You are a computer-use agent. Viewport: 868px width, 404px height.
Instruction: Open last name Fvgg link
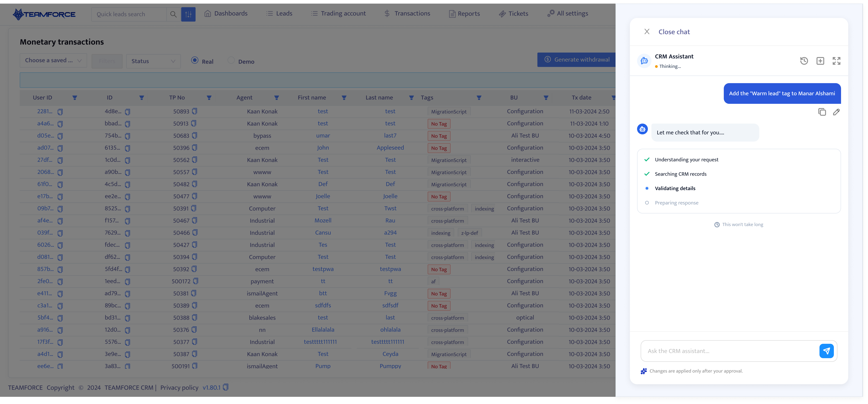pyautogui.click(x=390, y=293)
